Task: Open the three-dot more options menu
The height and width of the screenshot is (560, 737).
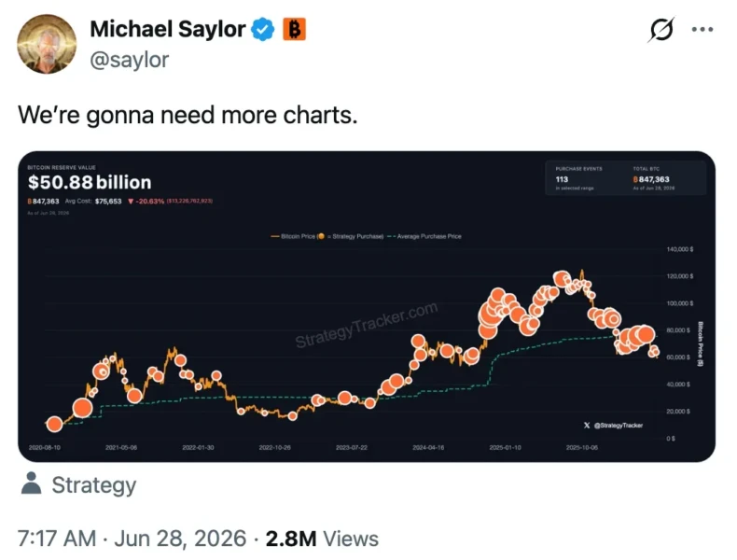Action: pyautogui.click(x=702, y=29)
